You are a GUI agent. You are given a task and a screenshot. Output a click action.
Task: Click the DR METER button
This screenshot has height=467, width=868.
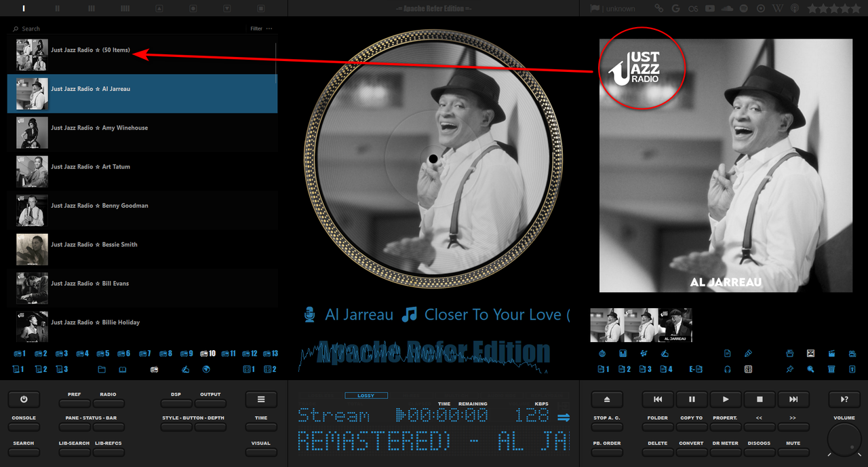[726, 452]
